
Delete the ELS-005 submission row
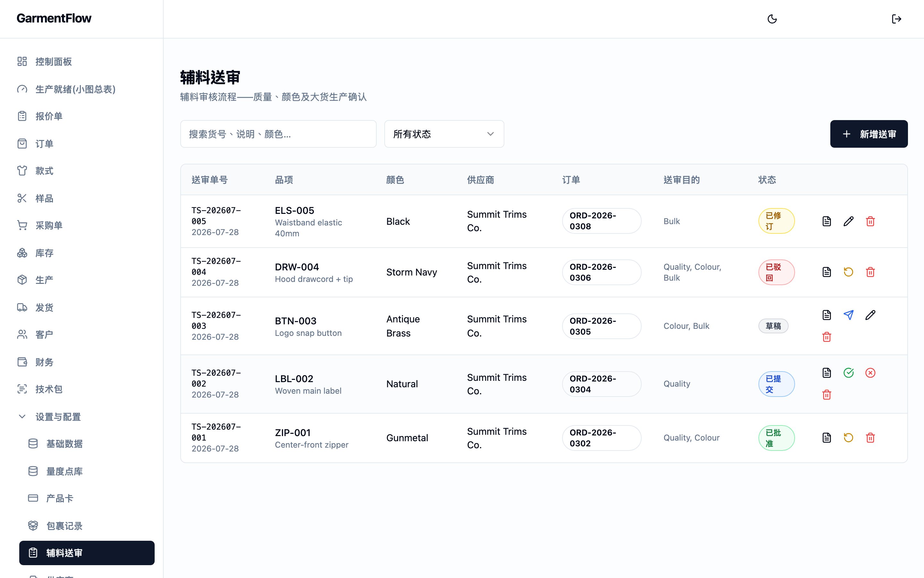tap(870, 221)
